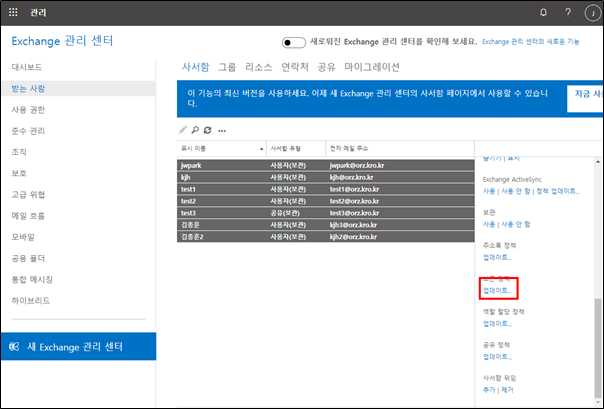
Task: Open 하이브리드 in the sidebar
Action: pos(31,300)
